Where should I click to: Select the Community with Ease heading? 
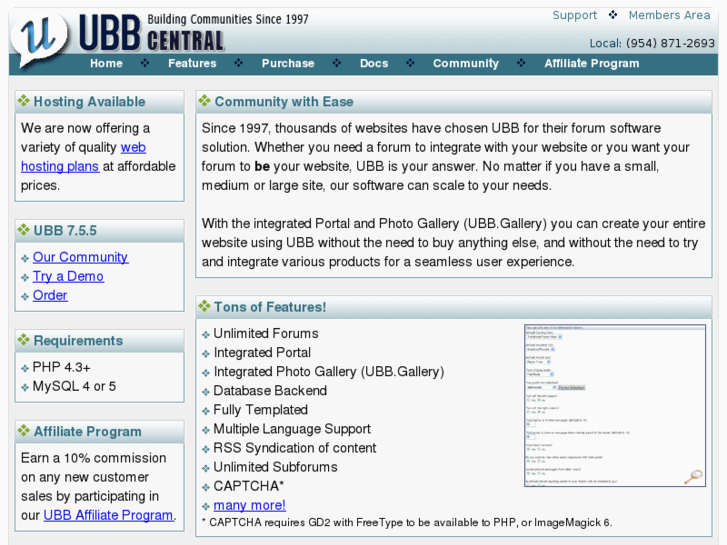[284, 102]
